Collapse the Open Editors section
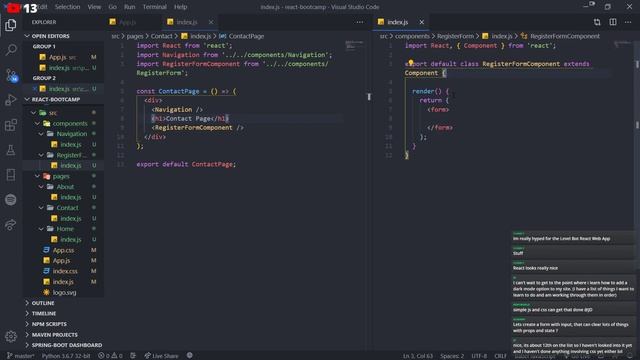Screen dimensions: 640x360 (x=63, y=36)
